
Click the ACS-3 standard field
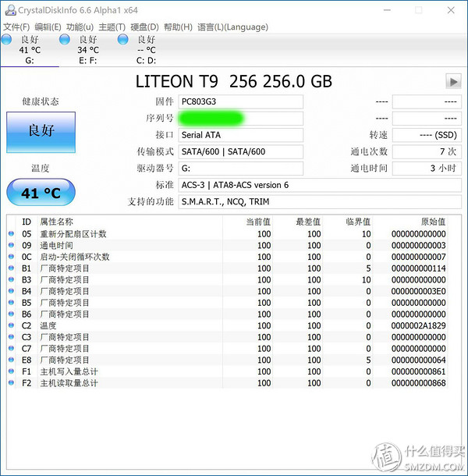click(x=320, y=185)
